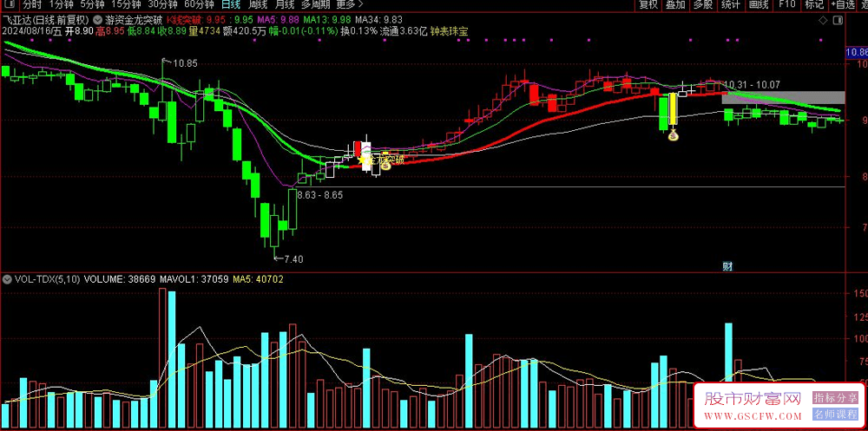
Task: Open the 统计 statistics tool
Action: [731, 5]
